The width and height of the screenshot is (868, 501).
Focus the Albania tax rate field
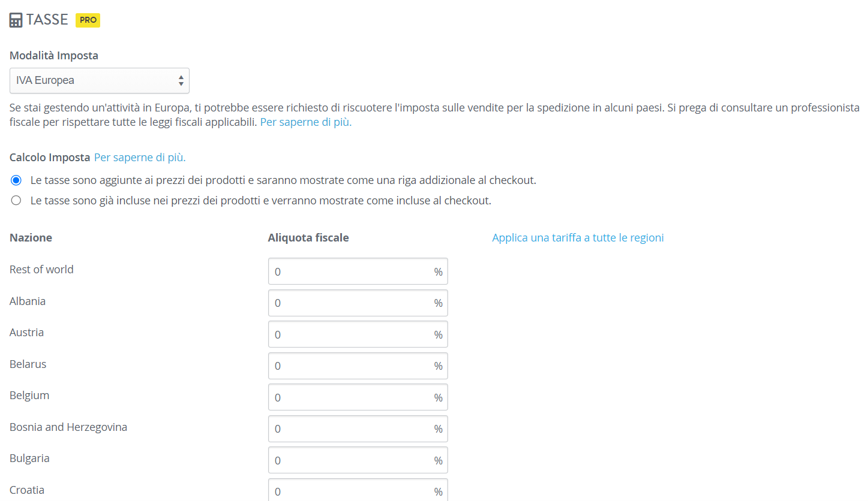click(358, 303)
